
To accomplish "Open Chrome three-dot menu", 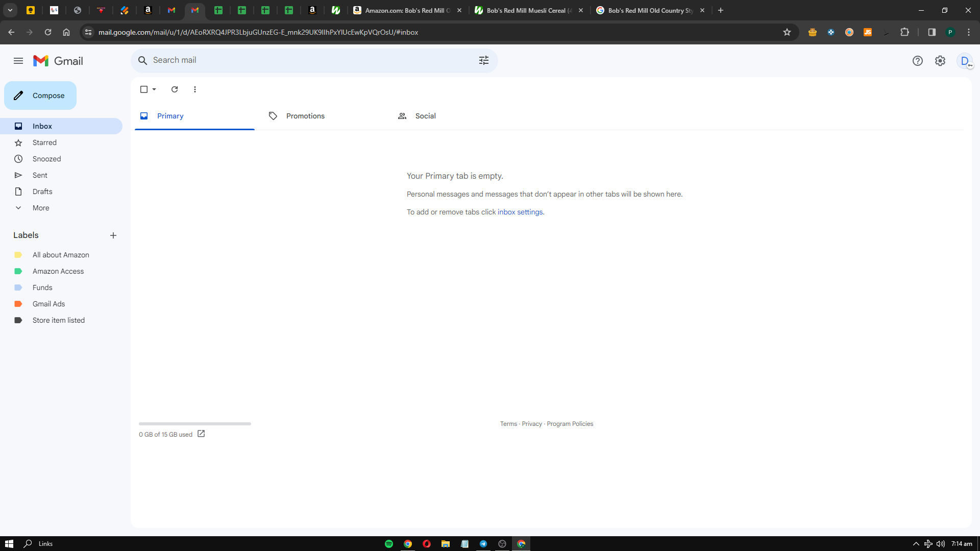I will click(969, 32).
